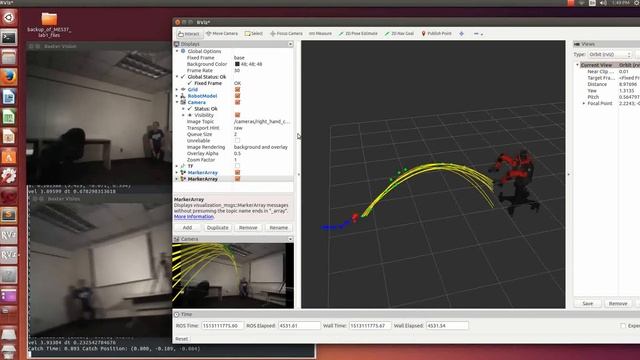Uncheck the Camera Visibility checkbox
The width and height of the screenshot is (640, 360).
[237, 115]
